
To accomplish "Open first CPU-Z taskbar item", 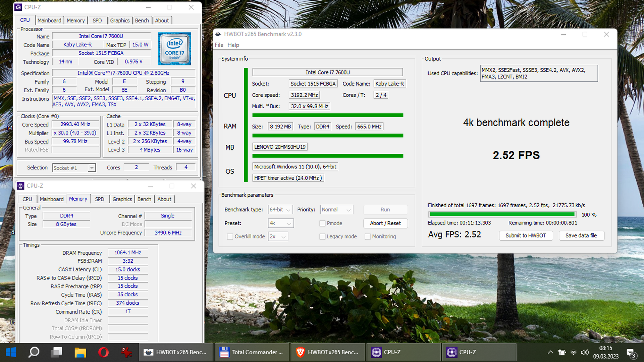I will 404,352.
